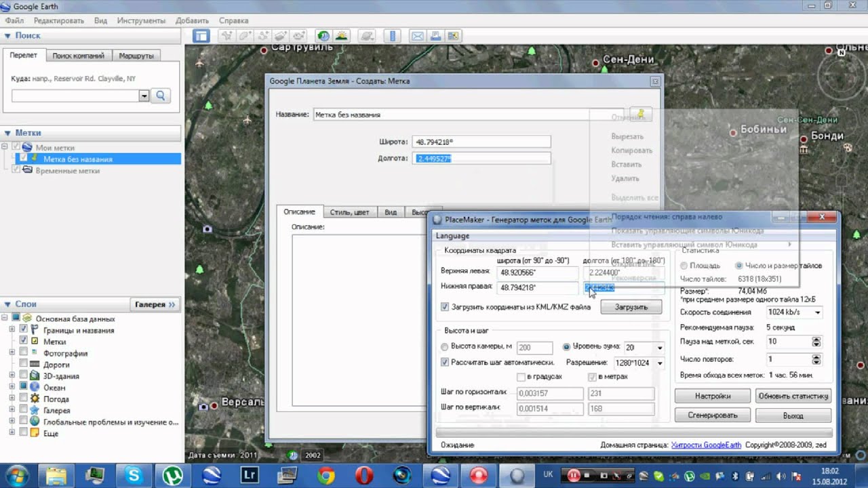Open the Windows Start button
Viewport: 868px width, 488px height.
[x=16, y=474]
